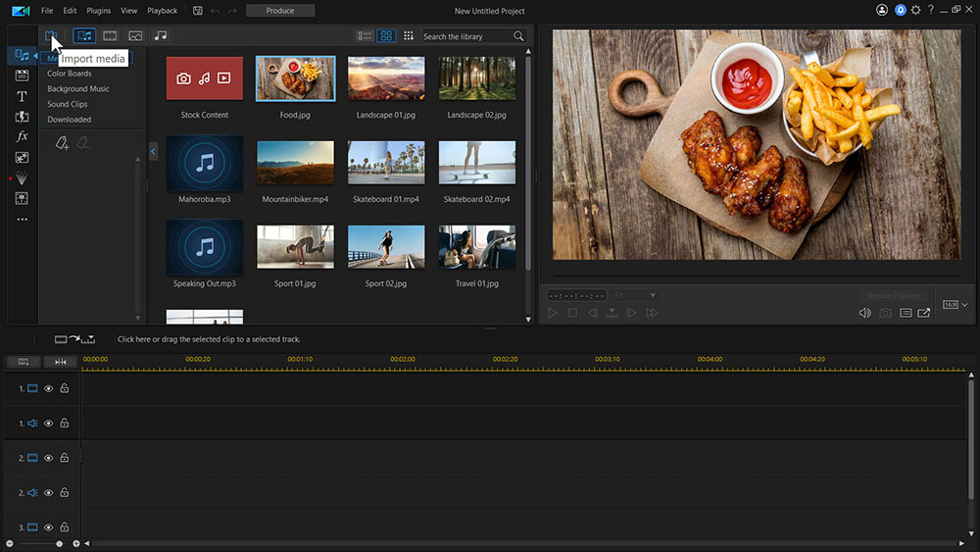980x552 pixels.
Task: Filter library to show audio only
Action: (x=161, y=36)
